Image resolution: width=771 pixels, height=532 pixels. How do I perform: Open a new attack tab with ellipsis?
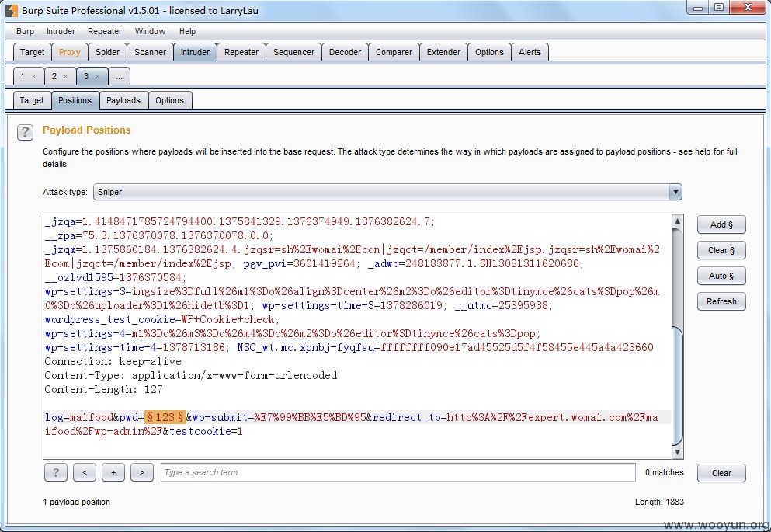click(x=119, y=76)
